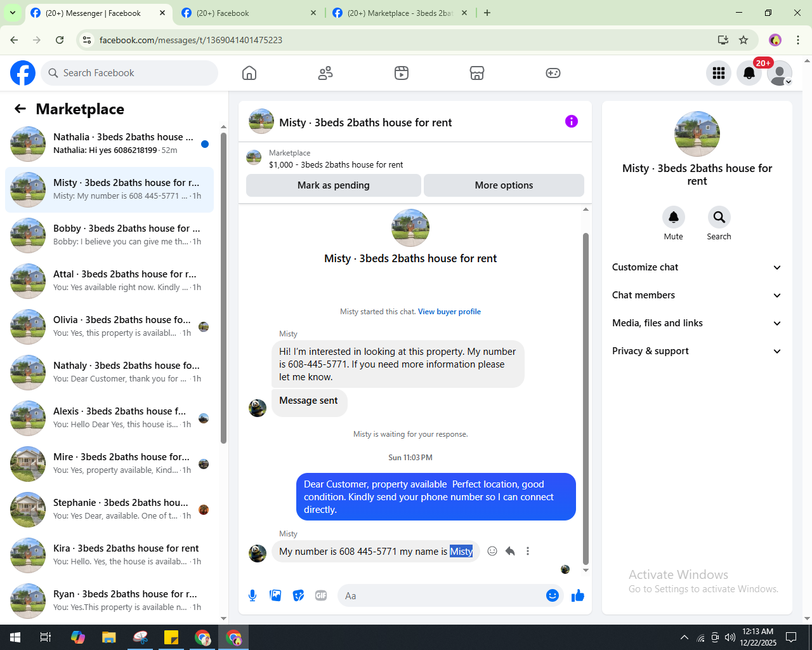Switch to the (20+) Facebook tab
Viewport: 812px width, 650px height.
point(249,13)
